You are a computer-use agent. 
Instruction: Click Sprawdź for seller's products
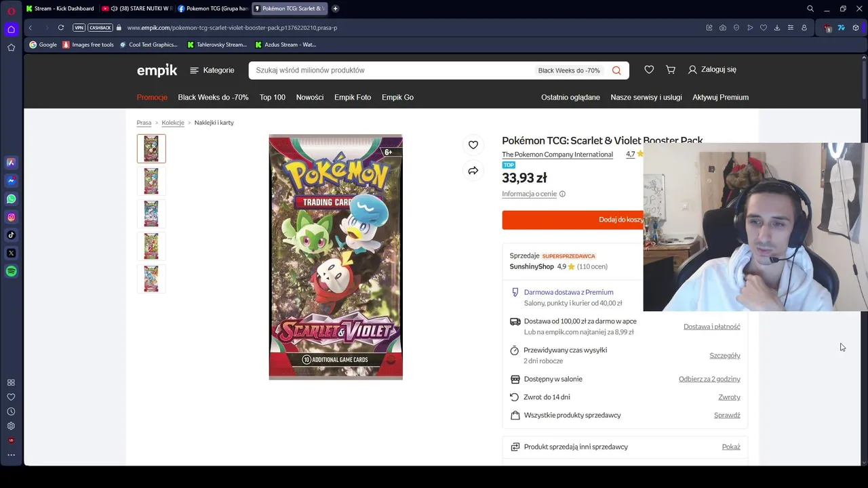click(x=727, y=415)
